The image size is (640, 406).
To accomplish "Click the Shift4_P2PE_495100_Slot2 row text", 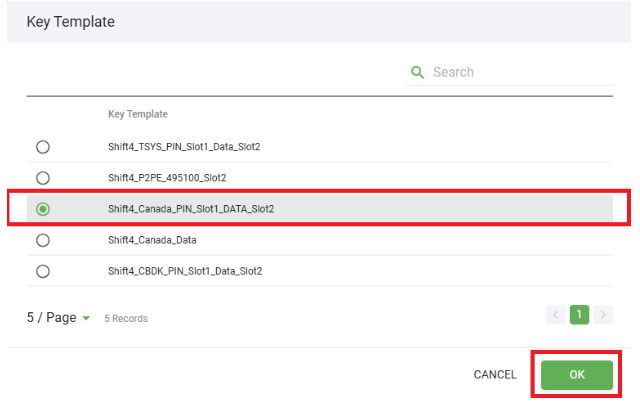I will 168,178.
